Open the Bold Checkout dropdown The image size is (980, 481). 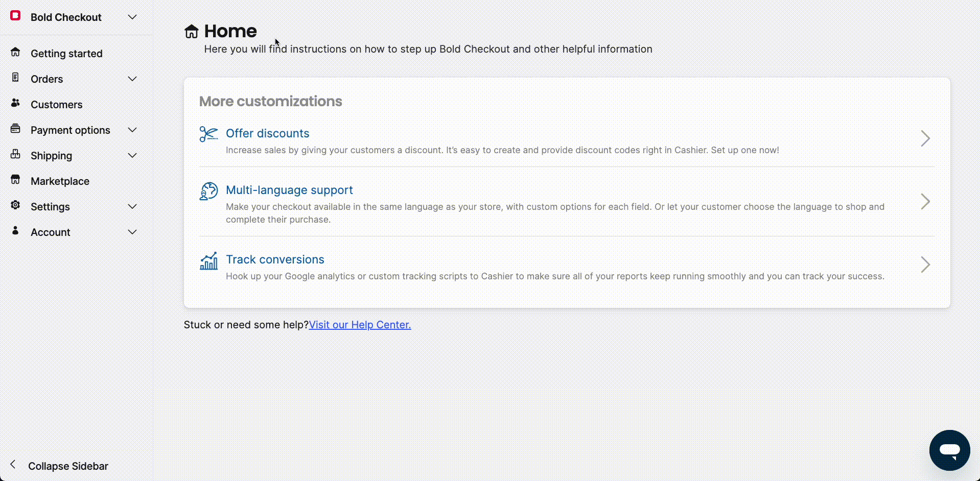point(132,17)
